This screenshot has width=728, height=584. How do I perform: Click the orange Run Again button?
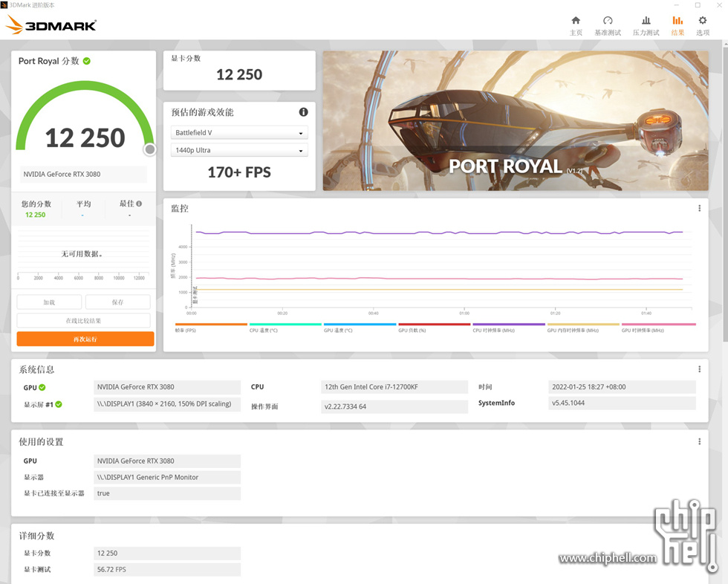click(85, 339)
